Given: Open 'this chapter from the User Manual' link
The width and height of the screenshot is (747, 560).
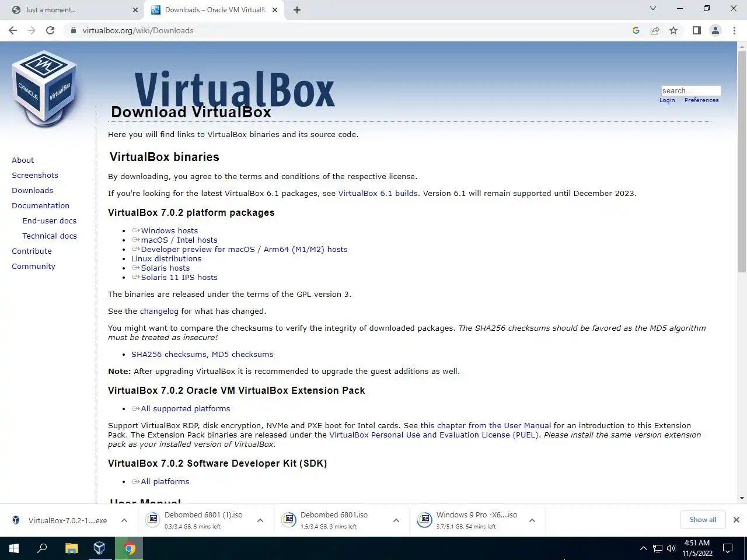Looking at the screenshot, I should click(x=486, y=425).
